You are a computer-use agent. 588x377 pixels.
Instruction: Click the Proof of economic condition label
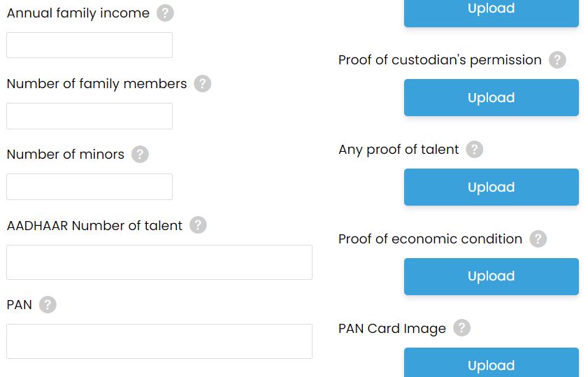coord(430,239)
